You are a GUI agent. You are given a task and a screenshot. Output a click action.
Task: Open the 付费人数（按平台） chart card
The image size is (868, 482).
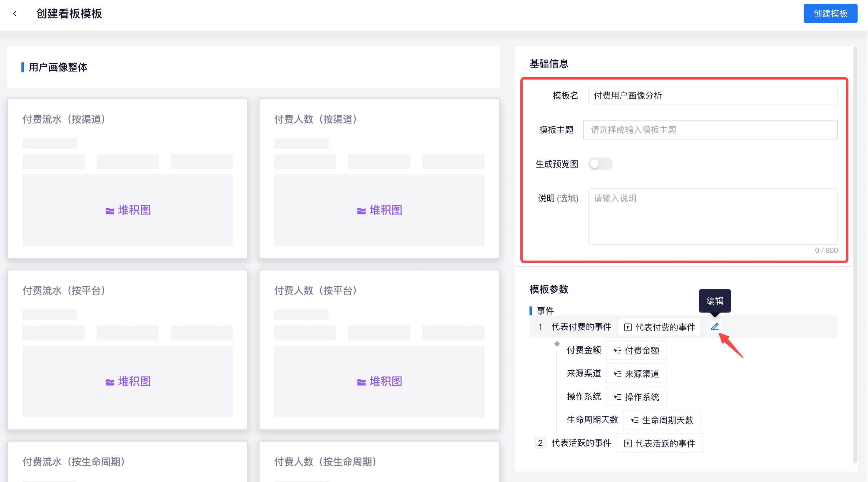(379, 350)
